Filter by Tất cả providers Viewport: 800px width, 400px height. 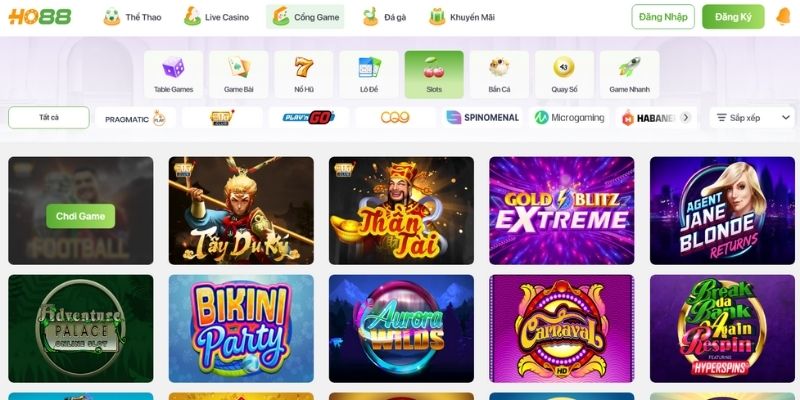point(49,117)
